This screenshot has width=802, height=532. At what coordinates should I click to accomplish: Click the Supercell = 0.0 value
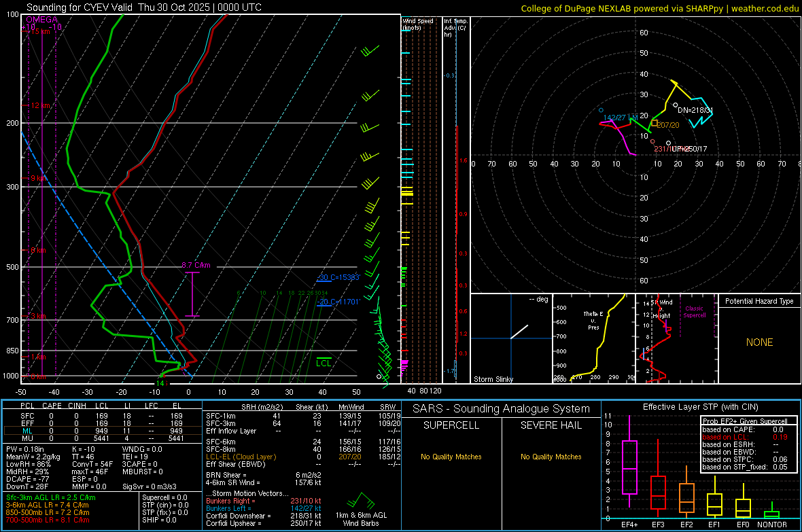tap(164, 497)
